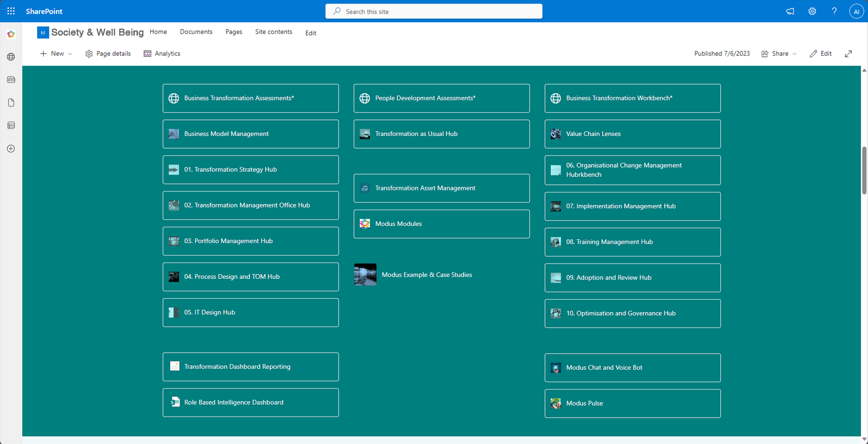Screen dimensions: 868x444
Task: Open the Help question mark icon
Action: tap(834, 11)
